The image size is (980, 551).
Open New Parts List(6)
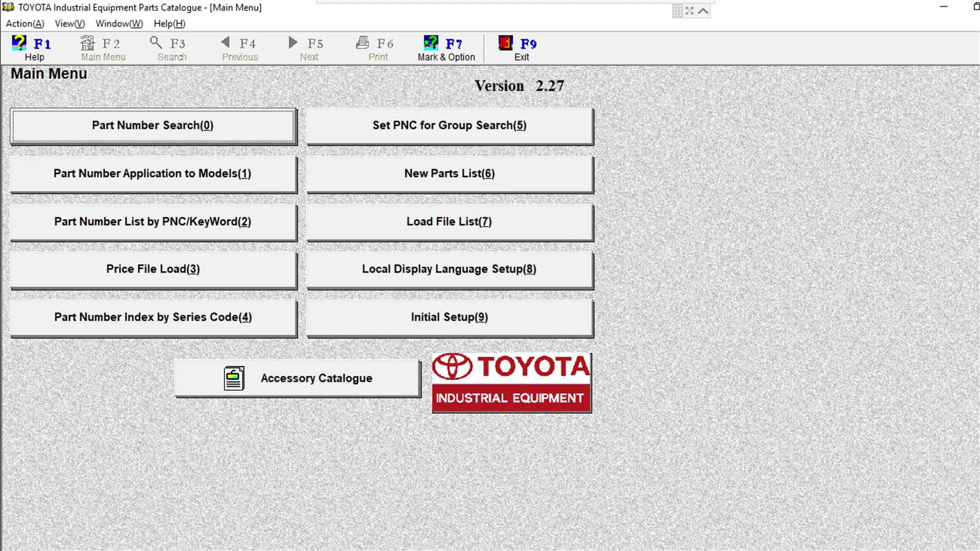click(x=450, y=174)
